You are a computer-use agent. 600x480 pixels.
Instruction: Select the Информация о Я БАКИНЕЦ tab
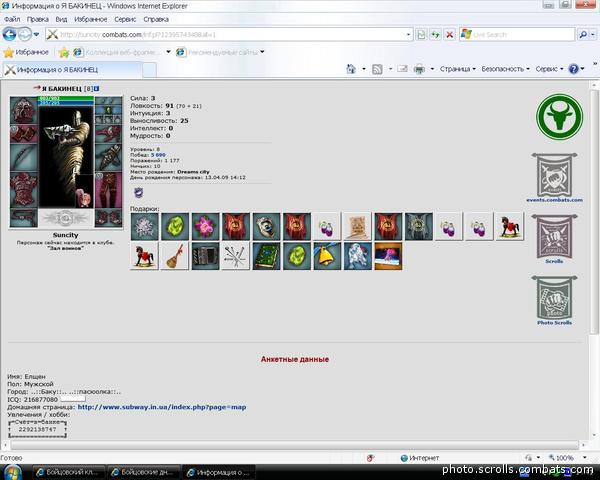[x=72, y=70]
